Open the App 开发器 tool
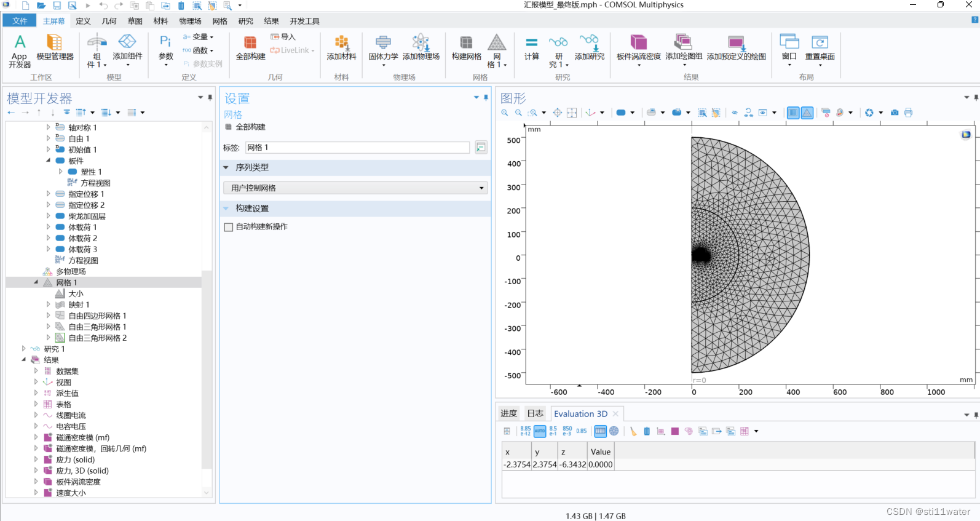 20,50
